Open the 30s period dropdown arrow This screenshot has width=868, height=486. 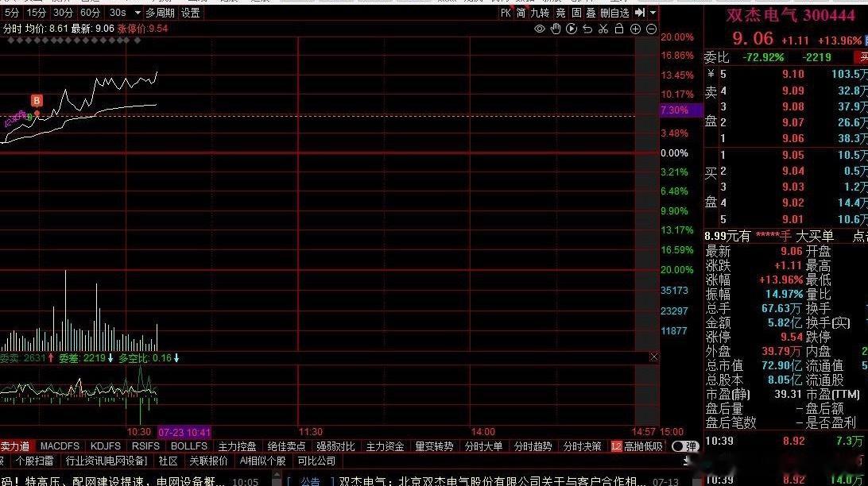tap(138, 12)
